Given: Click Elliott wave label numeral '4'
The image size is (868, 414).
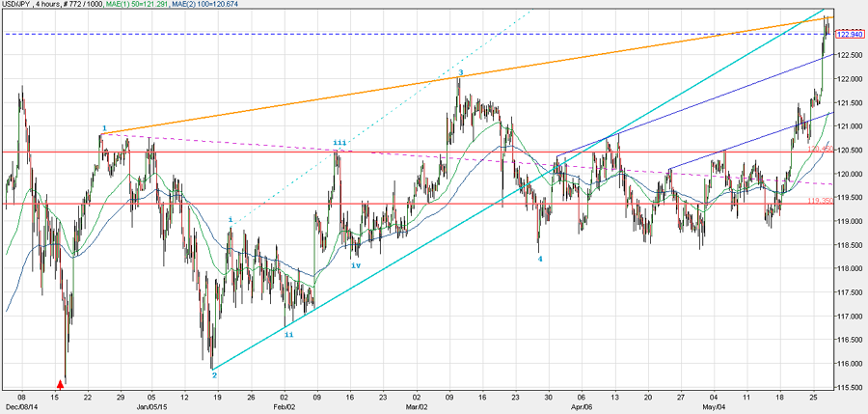Looking at the screenshot, I should (x=540, y=259).
